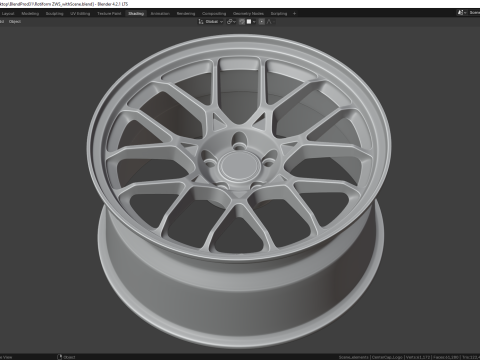Click the scene browse icon at top right
This screenshot has height=360, width=480.
(461, 13)
